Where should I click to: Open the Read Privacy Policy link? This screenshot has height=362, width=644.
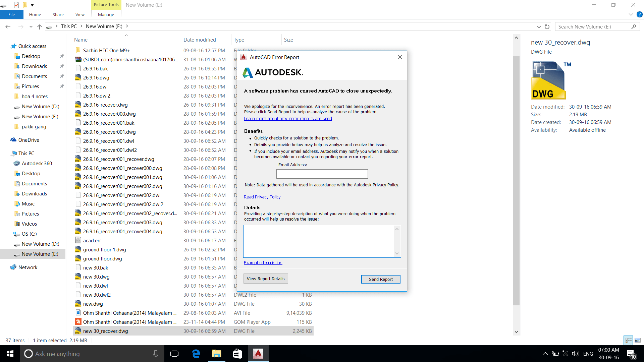click(262, 197)
